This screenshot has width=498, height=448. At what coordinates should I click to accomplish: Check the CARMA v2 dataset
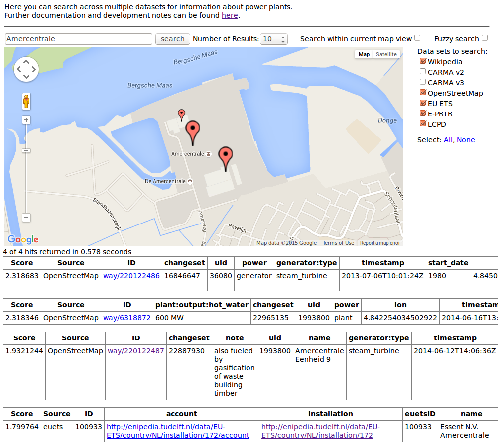(x=423, y=72)
